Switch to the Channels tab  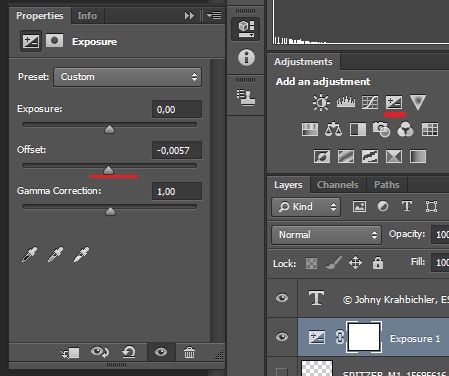pos(338,185)
